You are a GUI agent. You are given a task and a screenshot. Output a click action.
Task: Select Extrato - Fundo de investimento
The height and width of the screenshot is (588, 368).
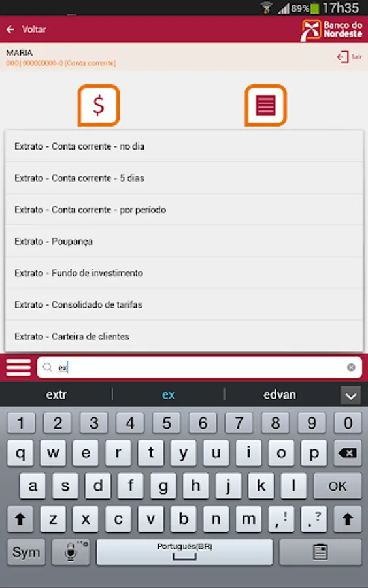tap(184, 273)
